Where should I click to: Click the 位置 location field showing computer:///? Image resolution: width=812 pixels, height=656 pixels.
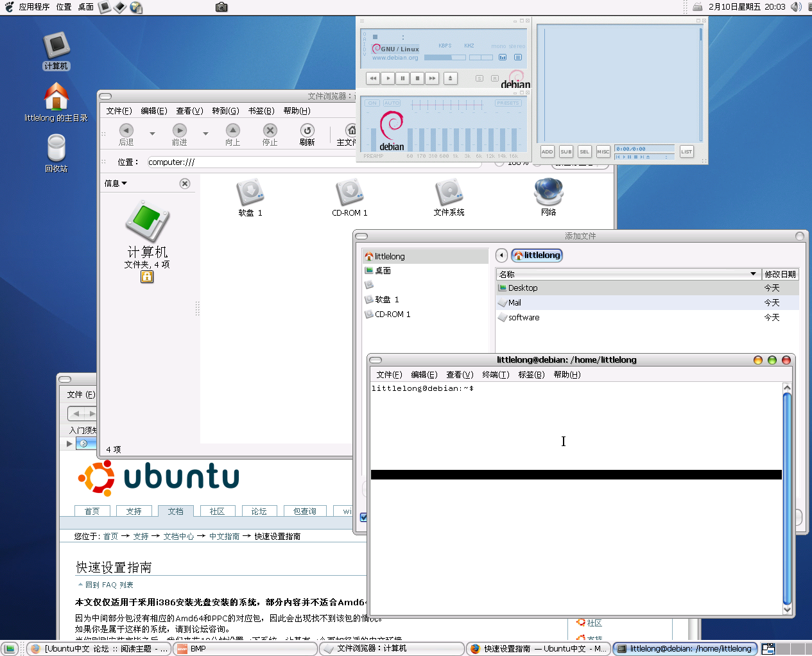pyautogui.click(x=315, y=162)
